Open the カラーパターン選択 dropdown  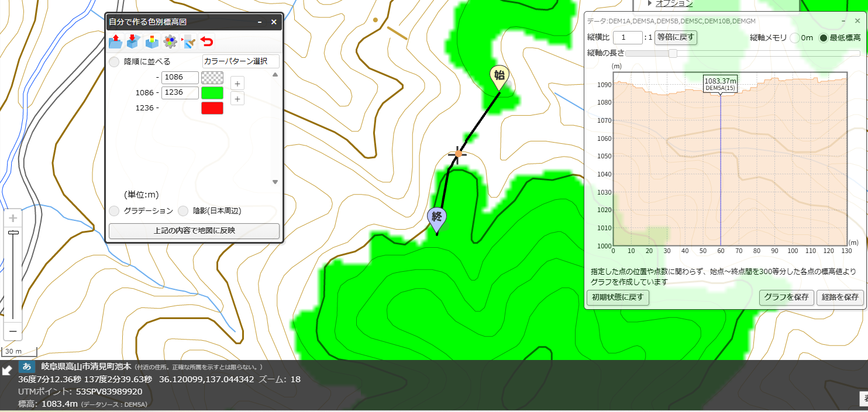(x=241, y=61)
